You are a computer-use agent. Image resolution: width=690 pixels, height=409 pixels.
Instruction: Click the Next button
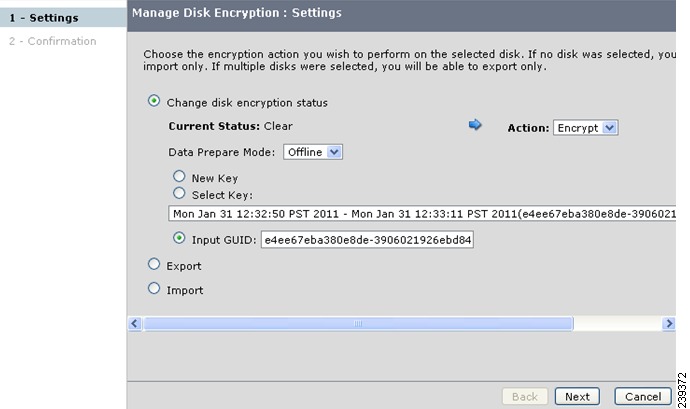577,397
